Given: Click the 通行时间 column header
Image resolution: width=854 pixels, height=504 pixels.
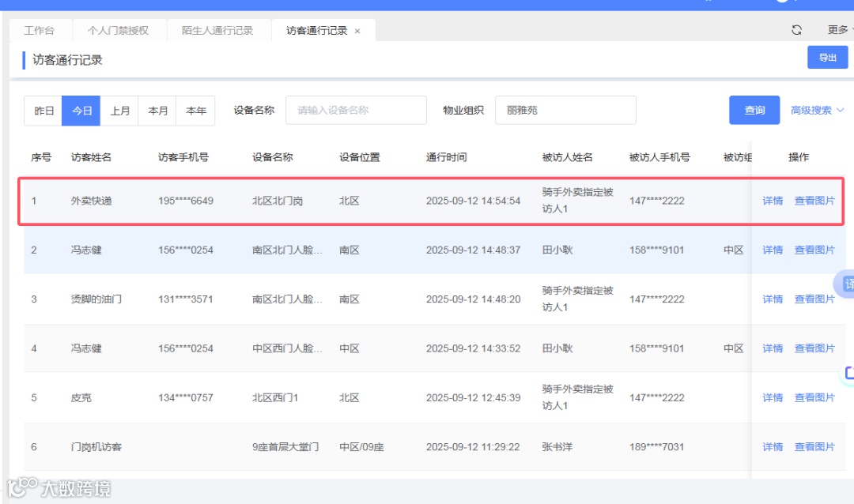Looking at the screenshot, I should click(x=446, y=158).
